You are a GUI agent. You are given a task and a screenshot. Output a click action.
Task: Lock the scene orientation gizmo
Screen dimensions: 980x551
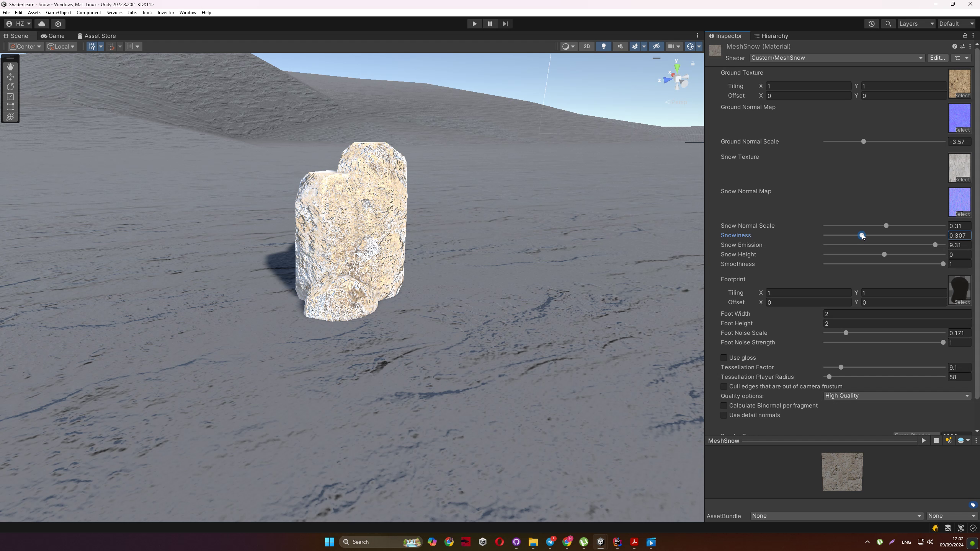click(693, 63)
